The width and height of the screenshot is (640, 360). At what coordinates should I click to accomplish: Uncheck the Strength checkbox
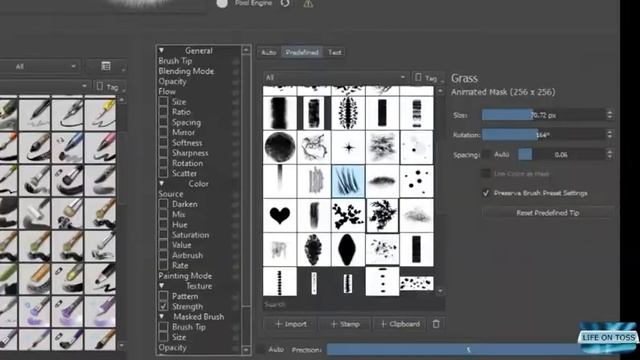163,306
